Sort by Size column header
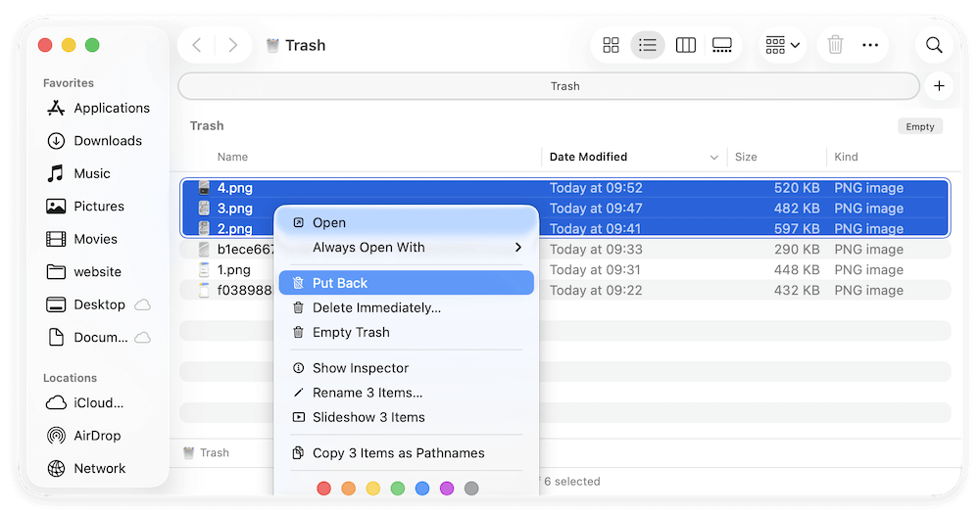The image size is (980, 514). 746,157
